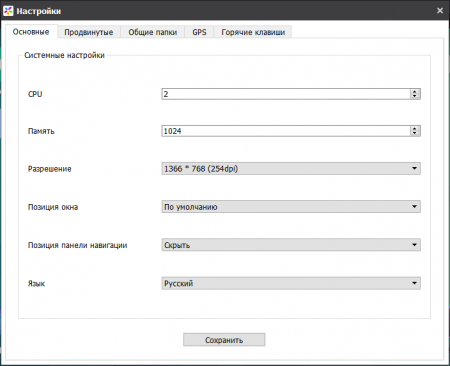The image size is (450, 366).
Task: Increase Память value with up arrow
Action: (x=415, y=128)
